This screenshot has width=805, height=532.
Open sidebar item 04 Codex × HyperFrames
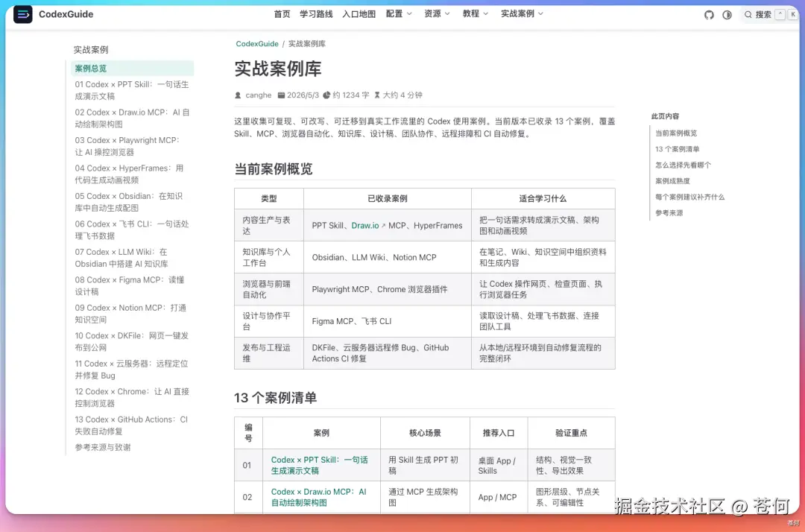132,174
